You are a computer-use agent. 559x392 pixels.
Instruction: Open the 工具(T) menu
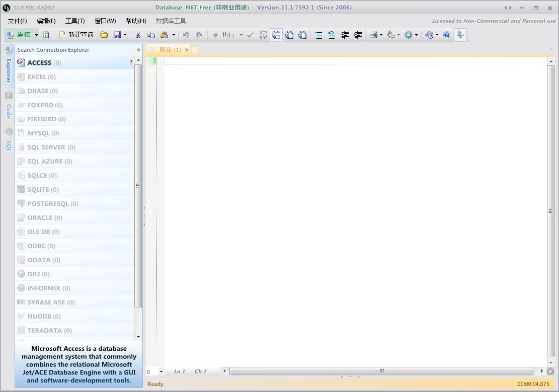tap(75, 21)
